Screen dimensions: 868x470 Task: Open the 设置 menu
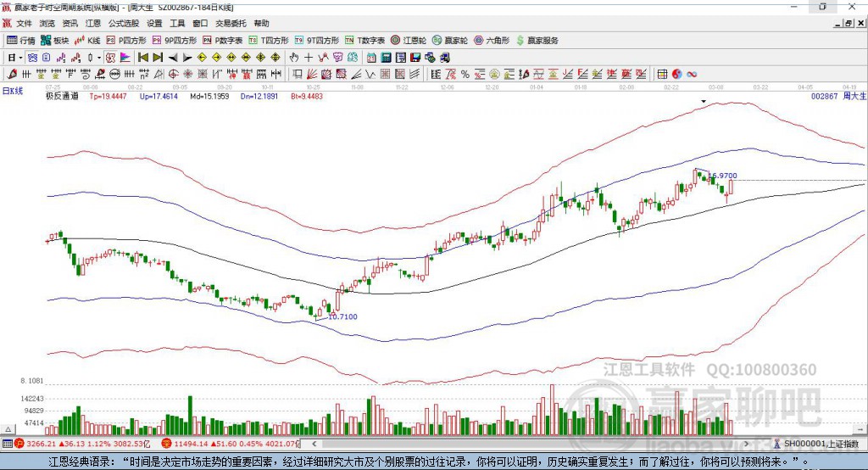tap(154, 23)
